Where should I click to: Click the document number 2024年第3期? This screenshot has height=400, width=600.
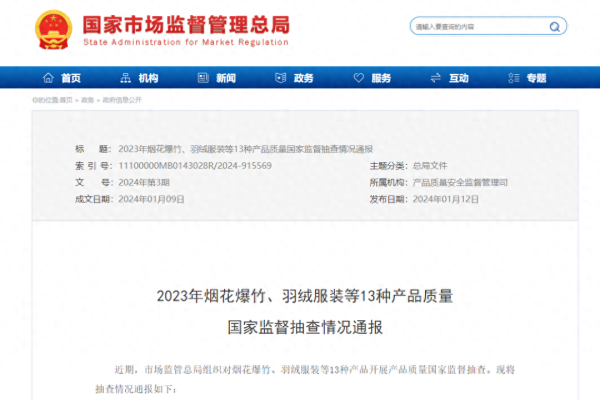(144, 183)
